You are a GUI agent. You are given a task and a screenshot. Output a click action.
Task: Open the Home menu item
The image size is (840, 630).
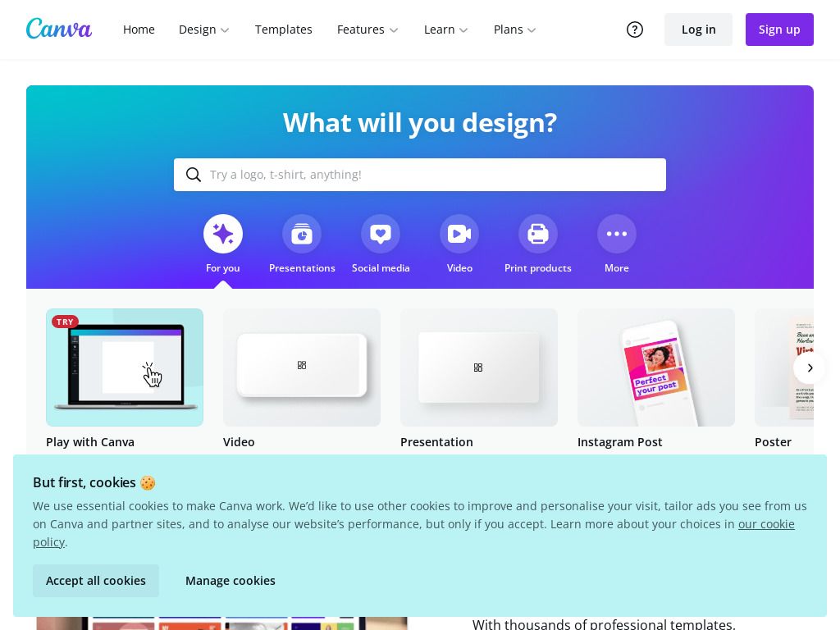point(139,30)
